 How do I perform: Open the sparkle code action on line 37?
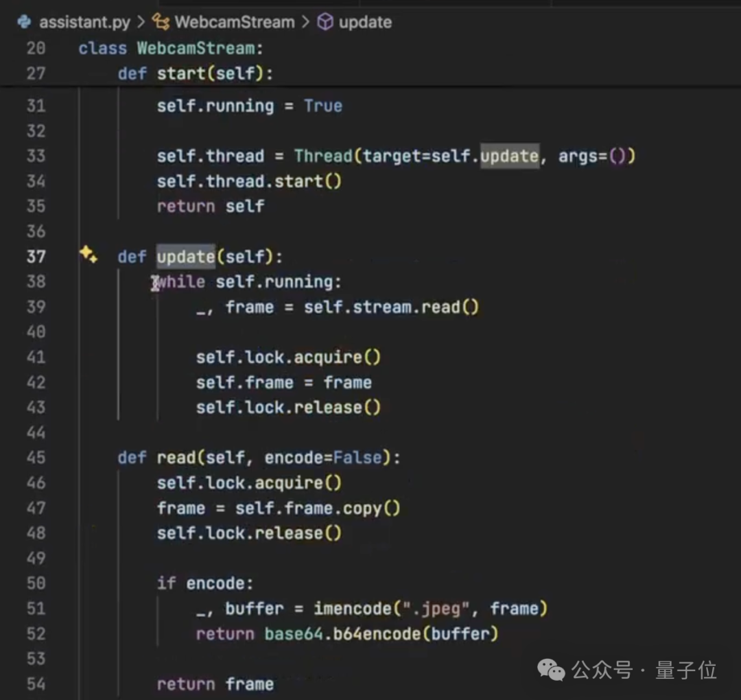[88, 255]
